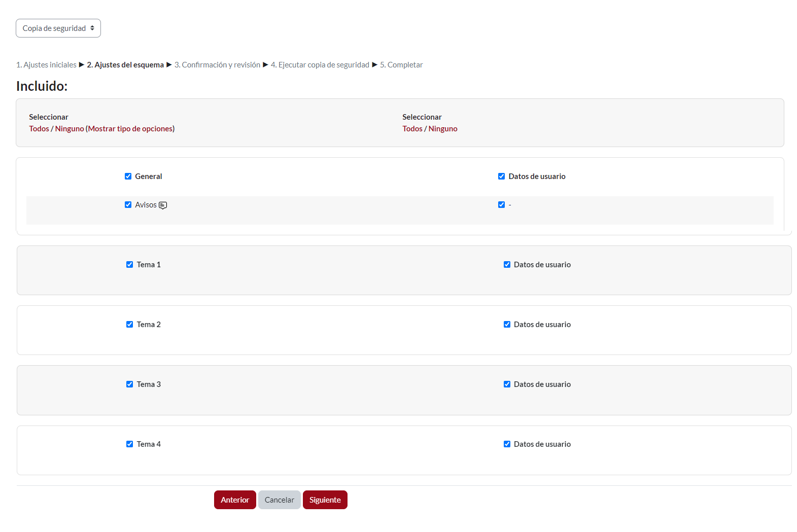This screenshot has height=532, width=797.
Task: Expand Mostrar tipo de opciones
Action: (x=130, y=129)
